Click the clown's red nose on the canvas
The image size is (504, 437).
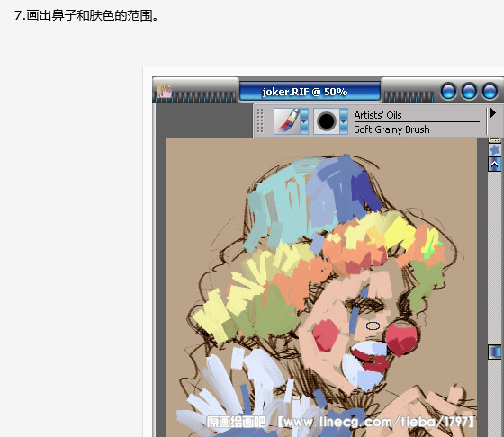401,339
